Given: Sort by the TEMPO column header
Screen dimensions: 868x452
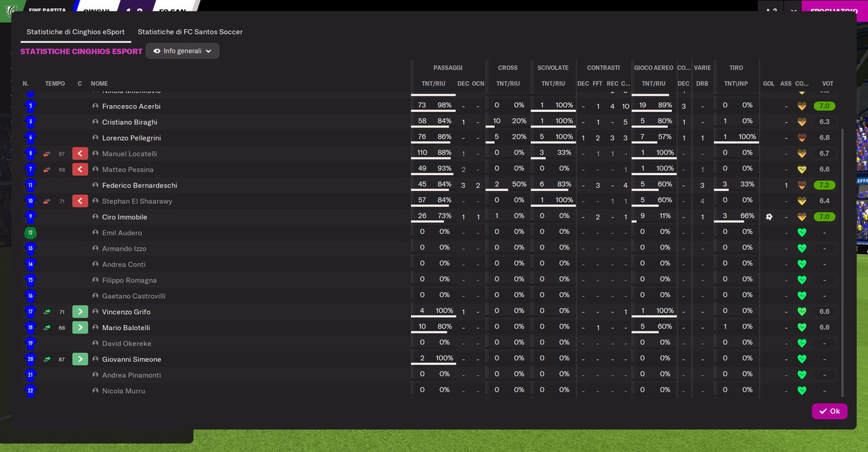Looking at the screenshot, I should [55, 84].
